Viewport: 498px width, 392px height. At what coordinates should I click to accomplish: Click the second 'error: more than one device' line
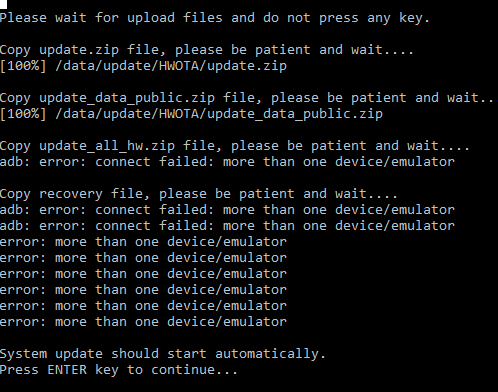(x=143, y=258)
